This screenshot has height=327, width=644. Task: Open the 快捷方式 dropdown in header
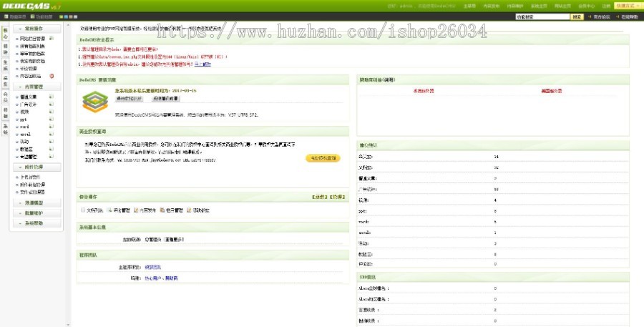click(627, 6)
